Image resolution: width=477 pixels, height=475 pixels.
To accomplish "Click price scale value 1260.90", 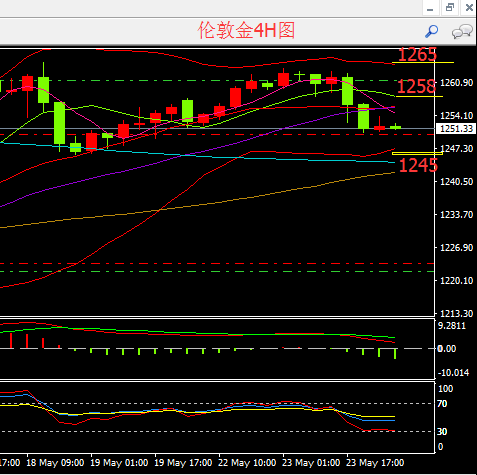I will pos(457,83).
